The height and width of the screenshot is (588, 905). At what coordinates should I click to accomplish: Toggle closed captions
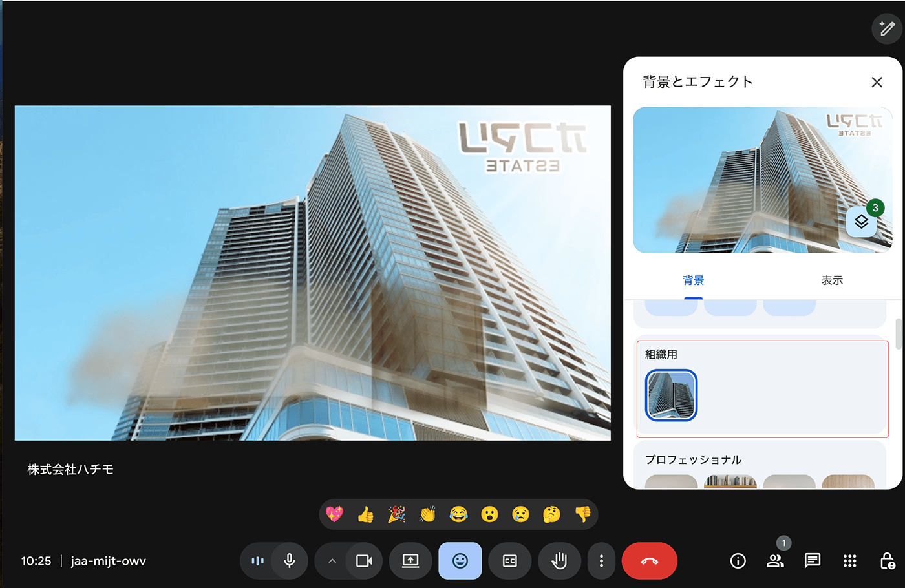510,561
